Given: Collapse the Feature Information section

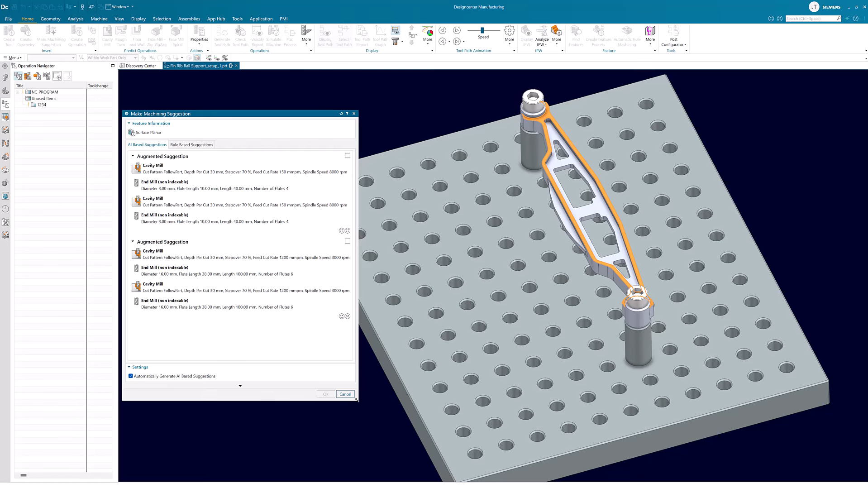Looking at the screenshot, I should coord(129,123).
